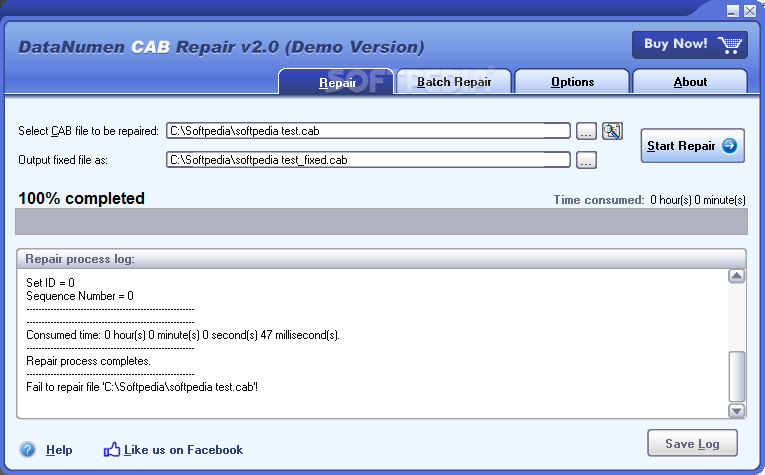Open the Options tab
Screen dimensions: 765x475
572,81
